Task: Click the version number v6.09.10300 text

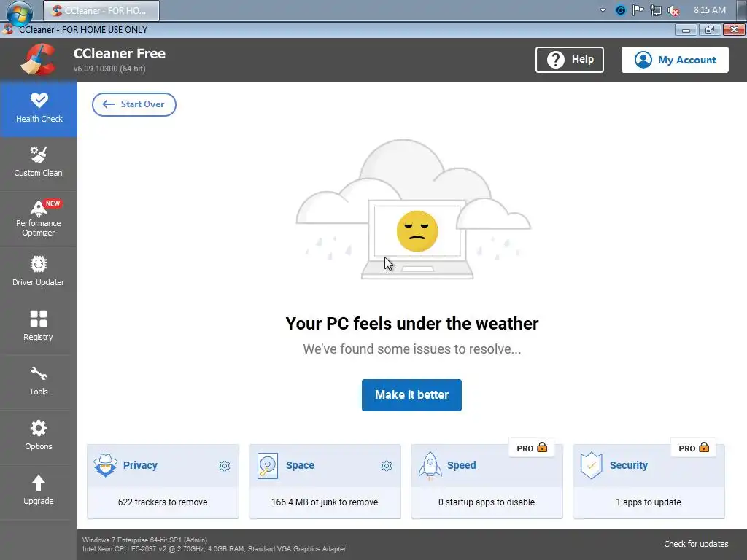Action: [109, 69]
